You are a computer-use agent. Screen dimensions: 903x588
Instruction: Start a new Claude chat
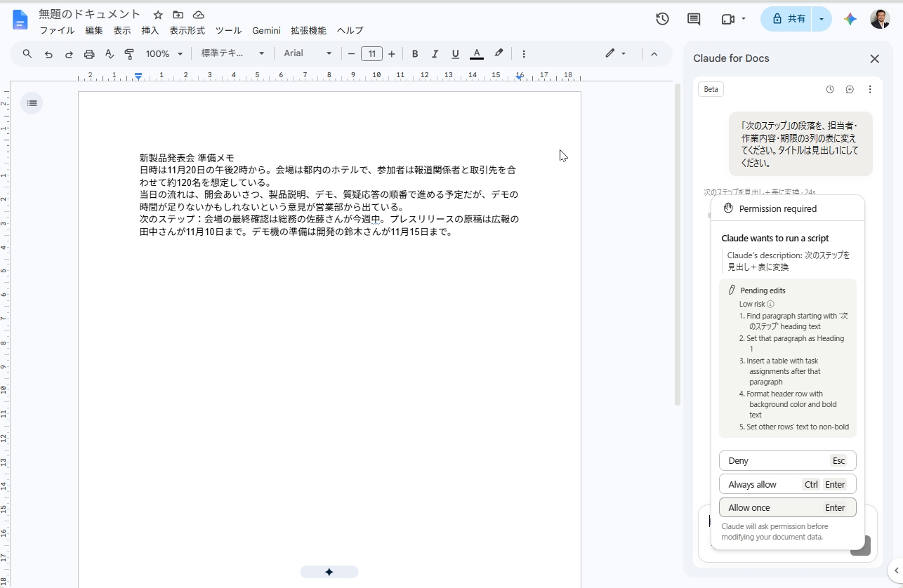point(850,90)
